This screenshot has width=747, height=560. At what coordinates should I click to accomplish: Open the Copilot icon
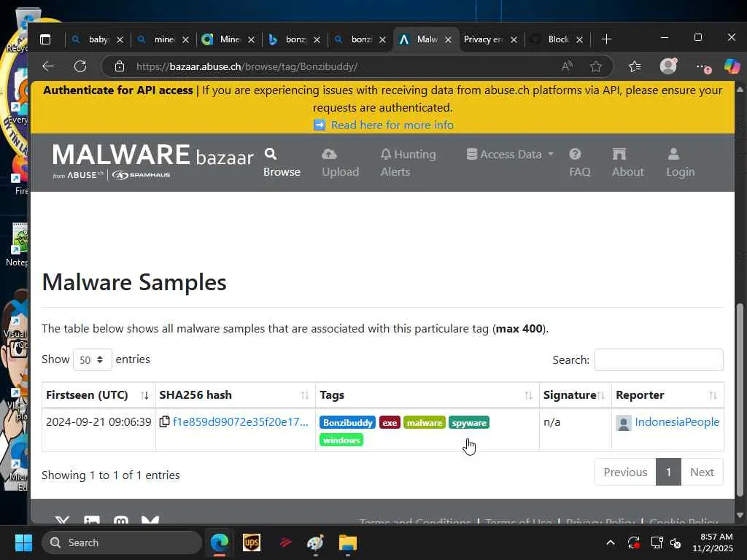tap(732, 66)
